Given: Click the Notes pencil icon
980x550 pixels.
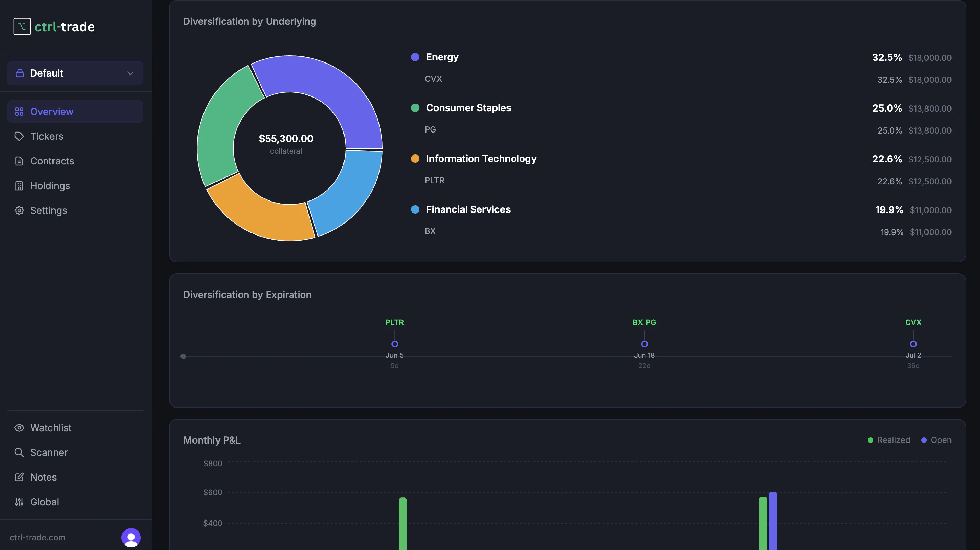Looking at the screenshot, I should coord(19,477).
